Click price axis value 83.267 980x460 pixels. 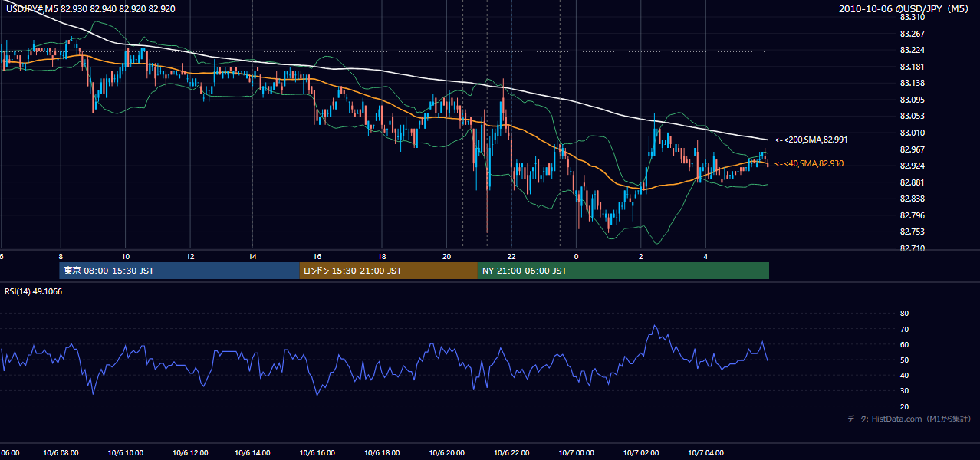click(911, 34)
